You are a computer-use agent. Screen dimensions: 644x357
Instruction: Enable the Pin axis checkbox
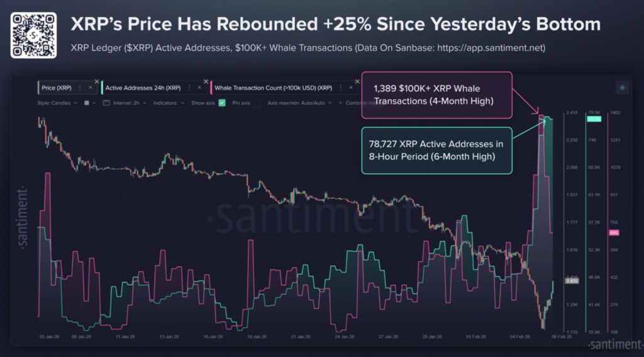[257, 103]
